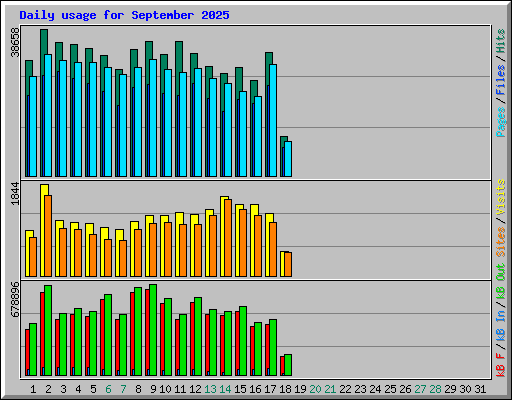Select day label 11 on the x-axis
Image resolution: width=512 pixels, height=400 pixels.
180,389
